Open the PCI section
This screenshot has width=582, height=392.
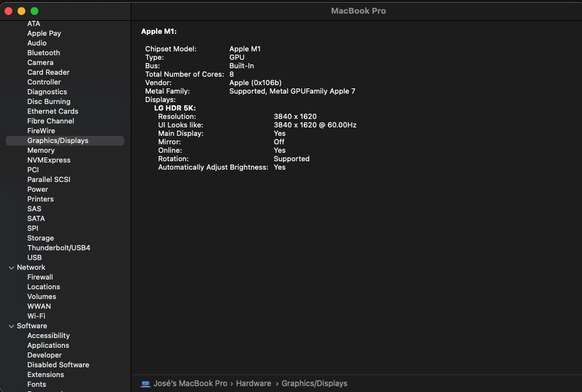coord(33,170)
